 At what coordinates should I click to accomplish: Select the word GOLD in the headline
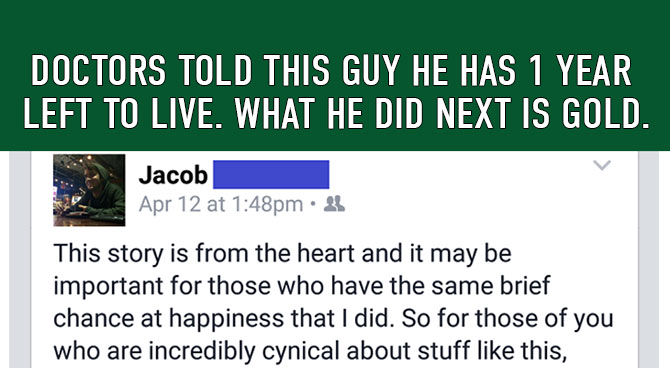(605, 113)
